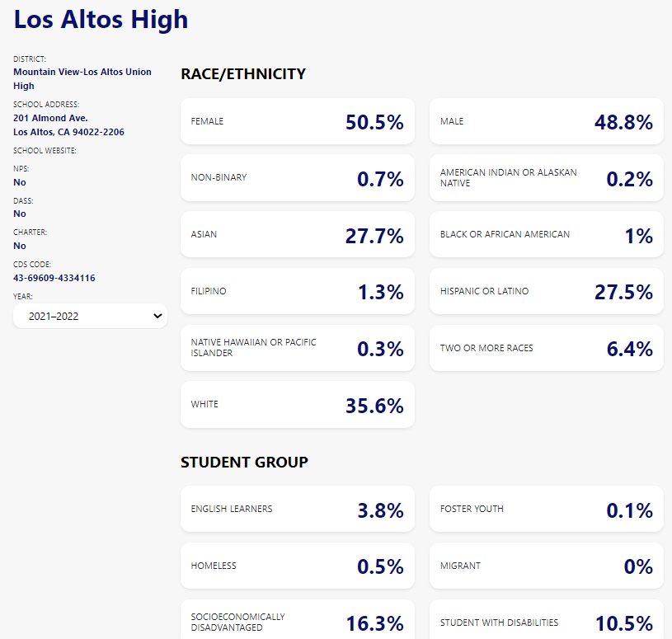Click Native Hawaiian or Pacific Islander card
Image resolution: width=672 pixels, height=639 pixels.
coord(297,348)
